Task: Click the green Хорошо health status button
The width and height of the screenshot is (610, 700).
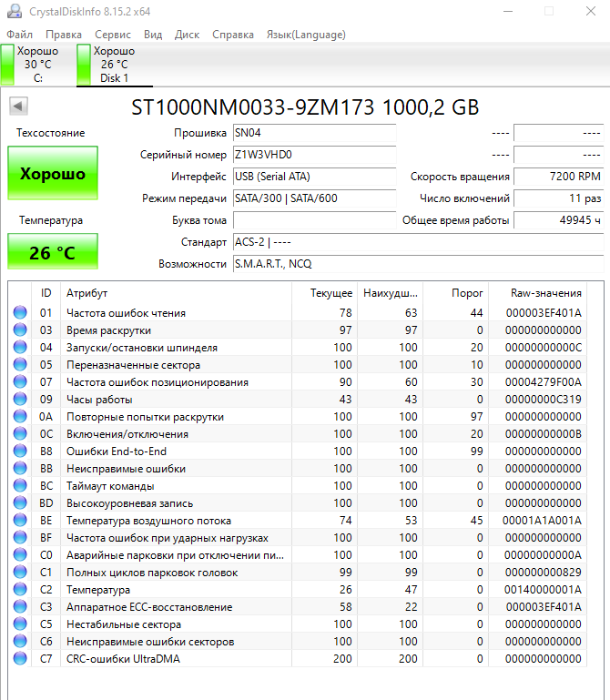Action: pyautogui.click(x=53, y=173)
